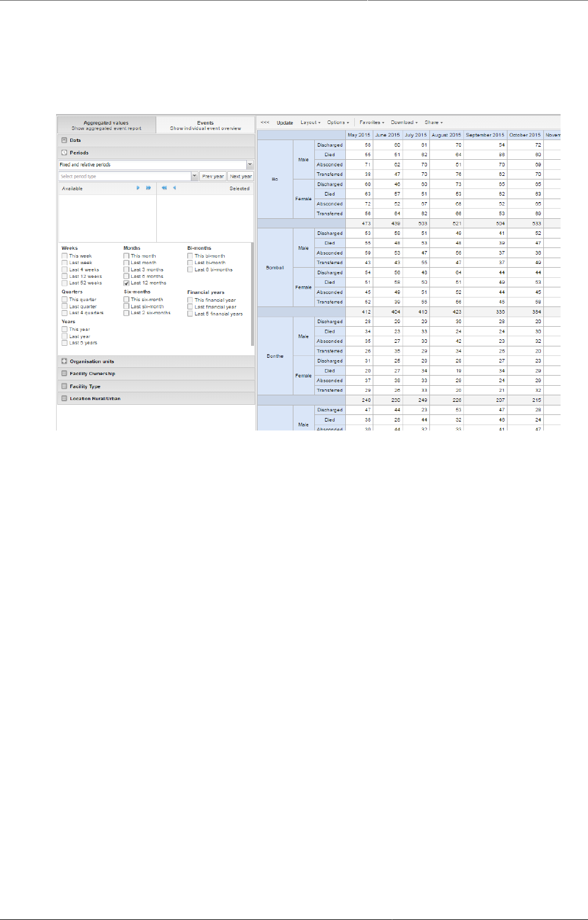Expand the Organisation units panel
Viewport: 588px width, 920px height.
click(156, 361)
